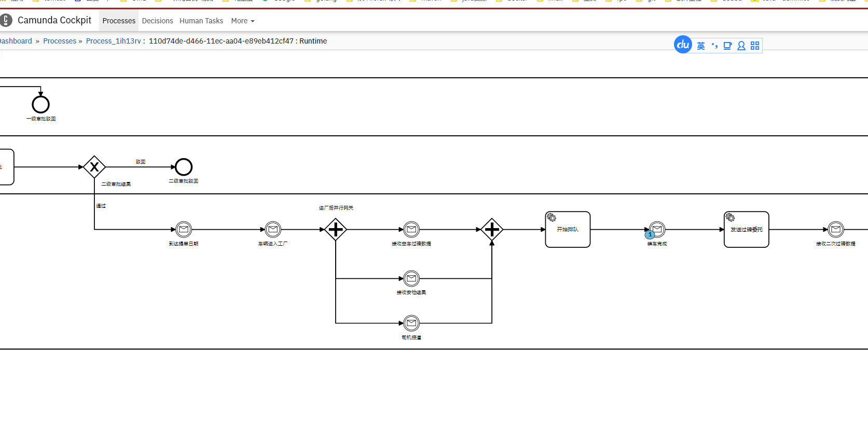Select the 进厂后并行网关 parallel gateway

[x=336, y=229]
